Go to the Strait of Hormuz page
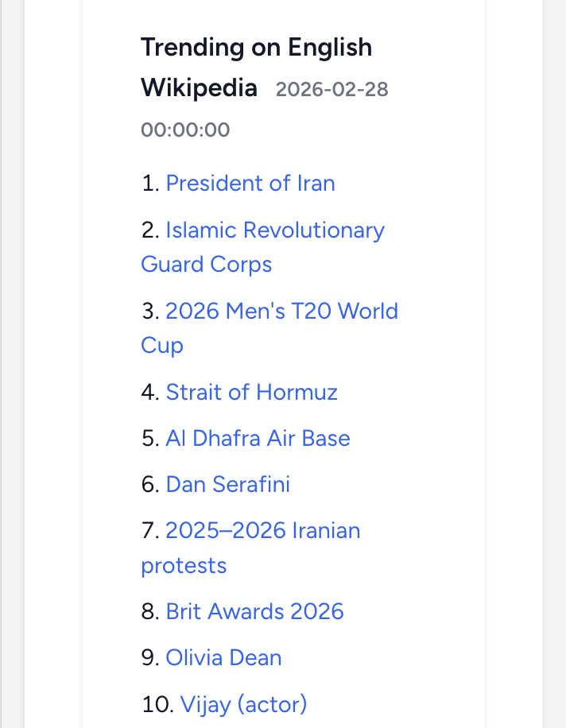 click(251, 392)
